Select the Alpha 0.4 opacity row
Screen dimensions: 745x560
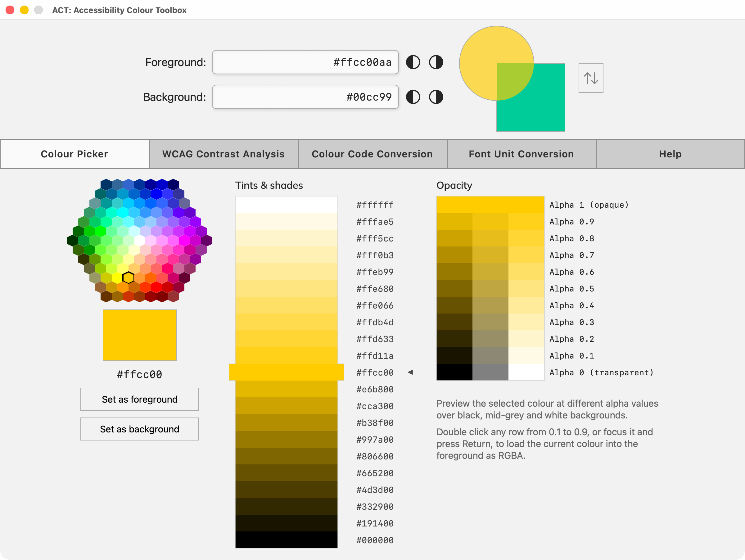click(490, 305)
